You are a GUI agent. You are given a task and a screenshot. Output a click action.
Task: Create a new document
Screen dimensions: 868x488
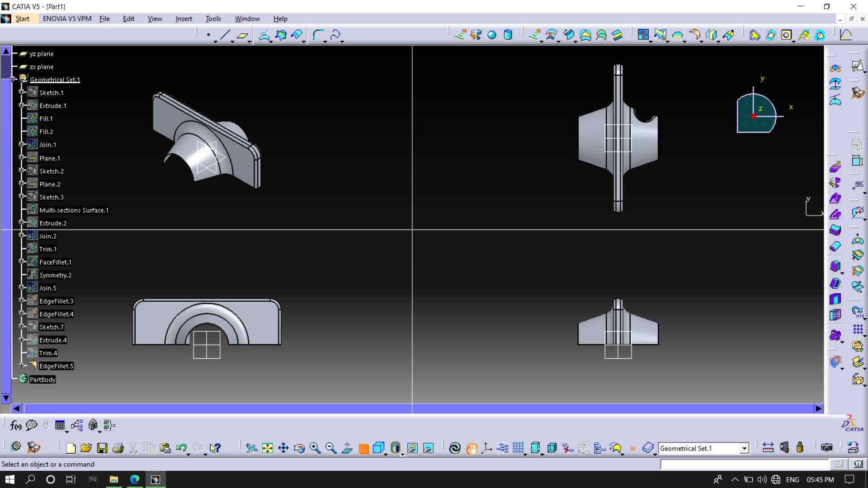click(x=71, y=448)
